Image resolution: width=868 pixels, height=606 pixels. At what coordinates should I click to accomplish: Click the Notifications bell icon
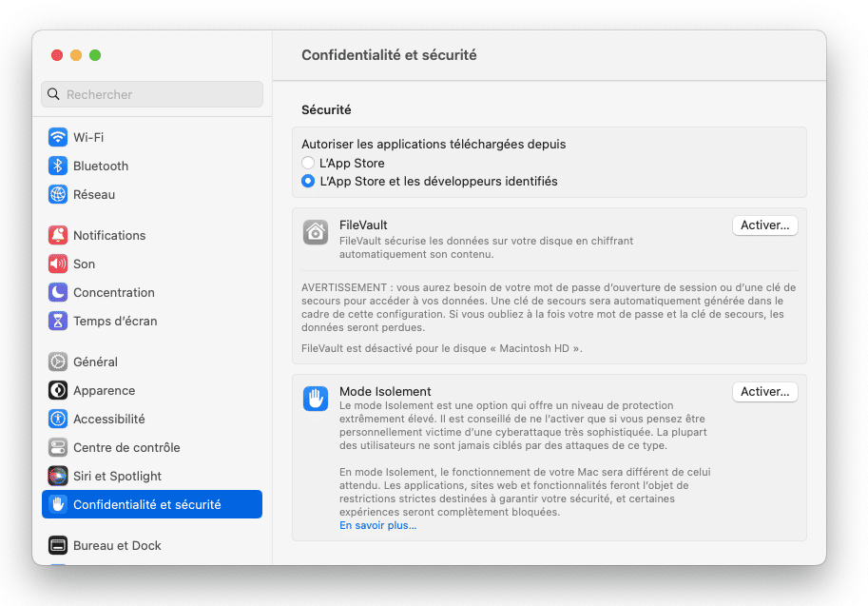(x=58, y=235)
